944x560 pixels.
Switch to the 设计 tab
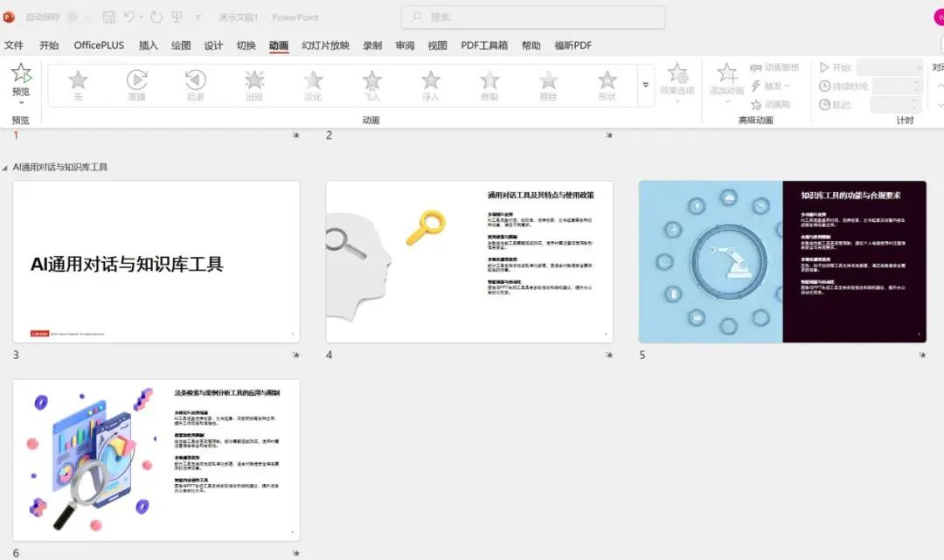(x=213, y=45)
